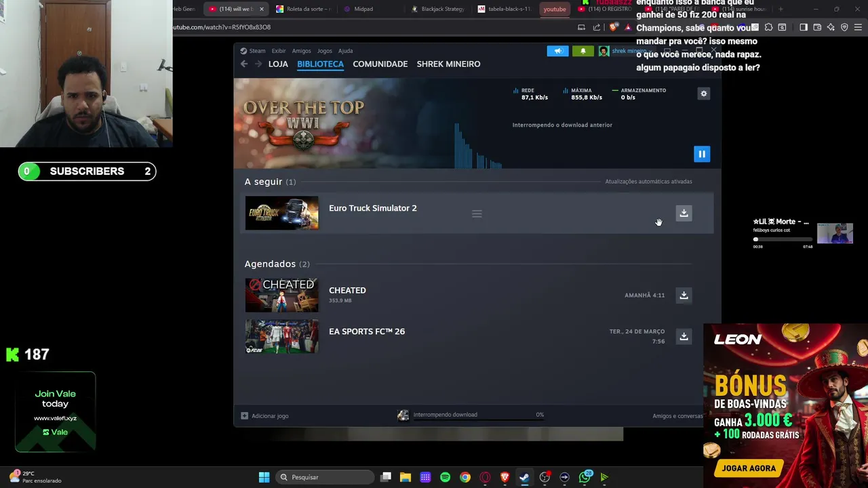Open File Explorer from the taskbar
The image size is (868, 488).
pos(406,477)
